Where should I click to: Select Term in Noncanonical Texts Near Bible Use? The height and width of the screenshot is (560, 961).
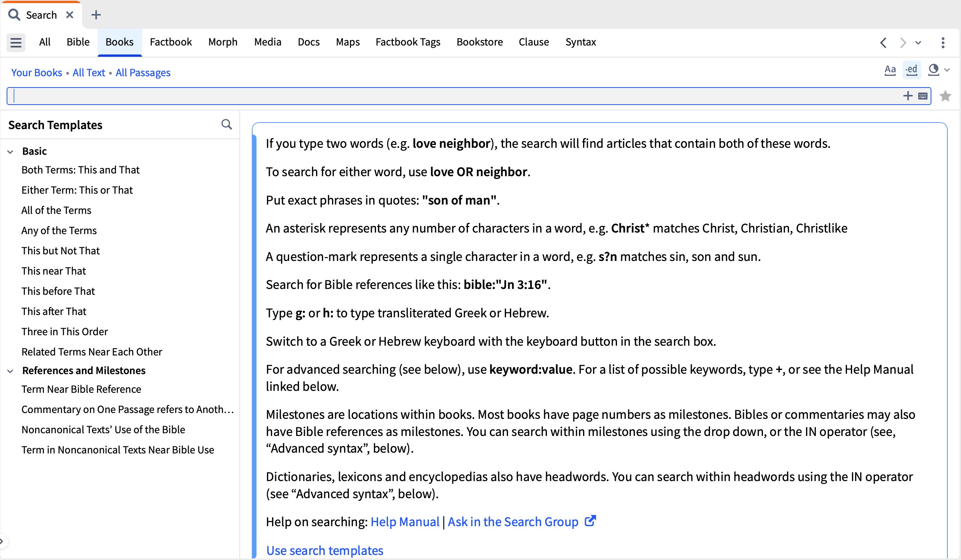pos(118,450)
